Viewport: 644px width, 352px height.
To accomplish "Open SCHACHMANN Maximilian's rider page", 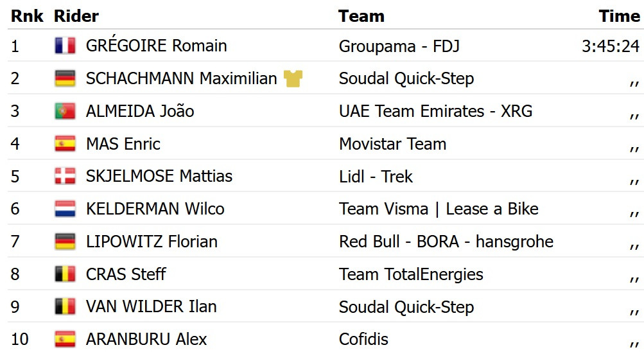I will coord(181,78).
